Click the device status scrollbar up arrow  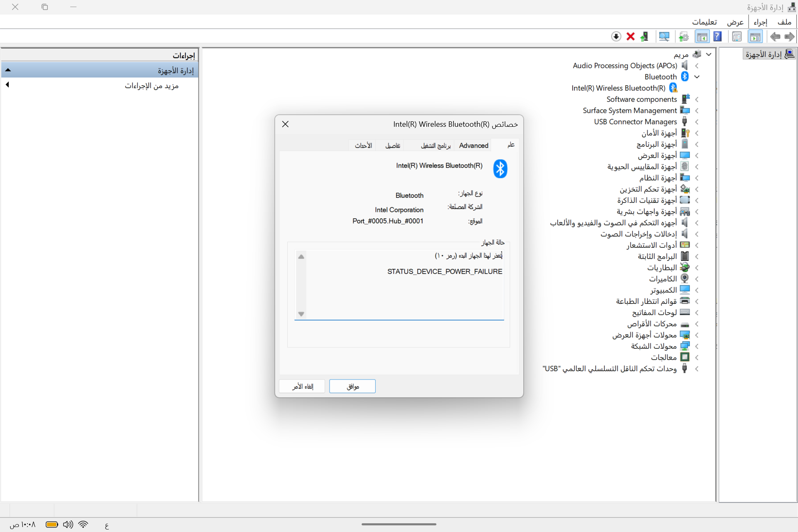click(x=301, y=256)
